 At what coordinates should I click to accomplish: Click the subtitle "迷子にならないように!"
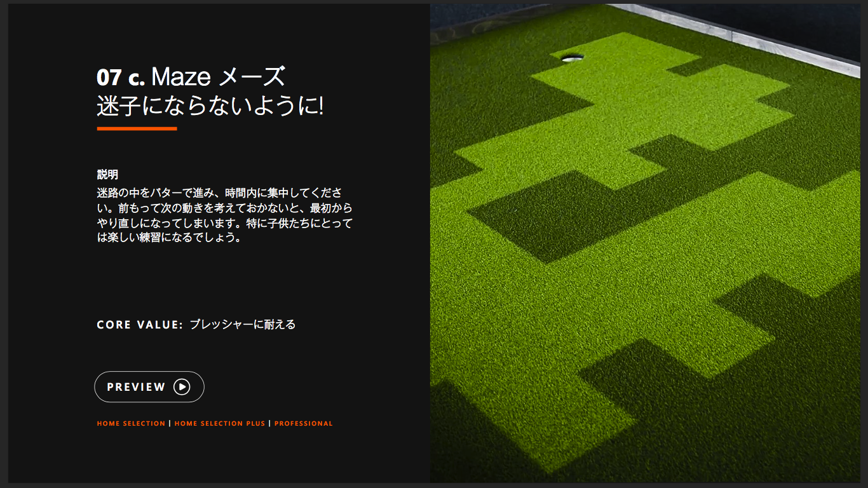(210, 106)
